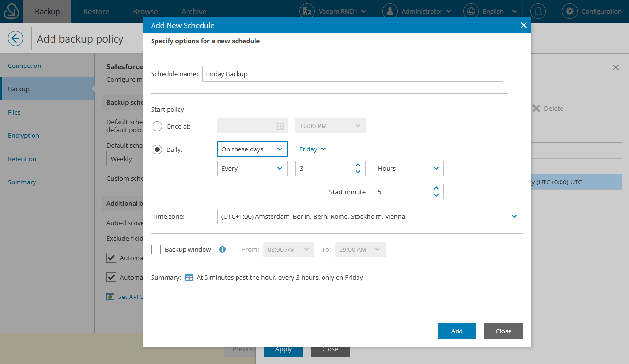Open the Hours interval unit dropdown
The width and height of the screenshot is (629, 364).
[408, 168]
